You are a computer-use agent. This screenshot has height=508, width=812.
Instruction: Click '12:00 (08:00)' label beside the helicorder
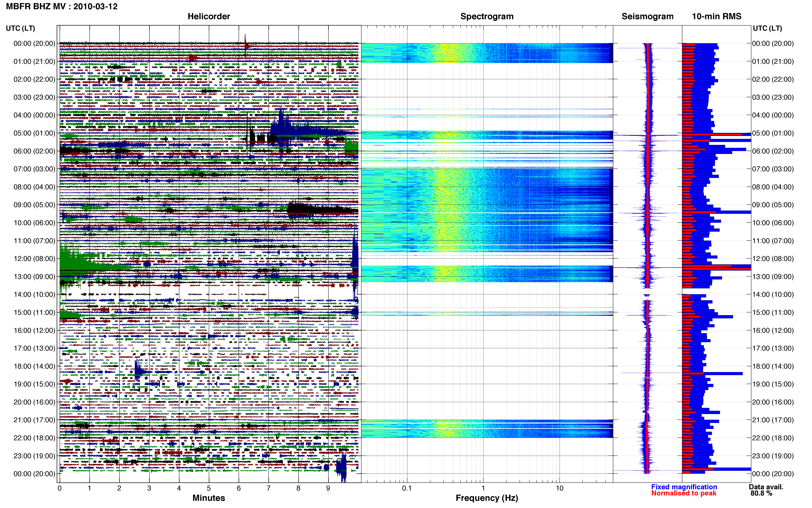pyautogui.click(x=34, y=259)
